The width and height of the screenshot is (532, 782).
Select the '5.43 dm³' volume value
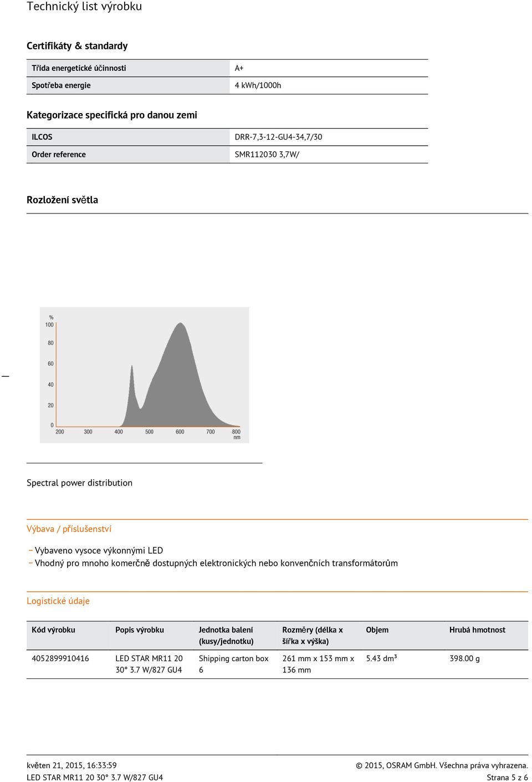pos(381,658)
